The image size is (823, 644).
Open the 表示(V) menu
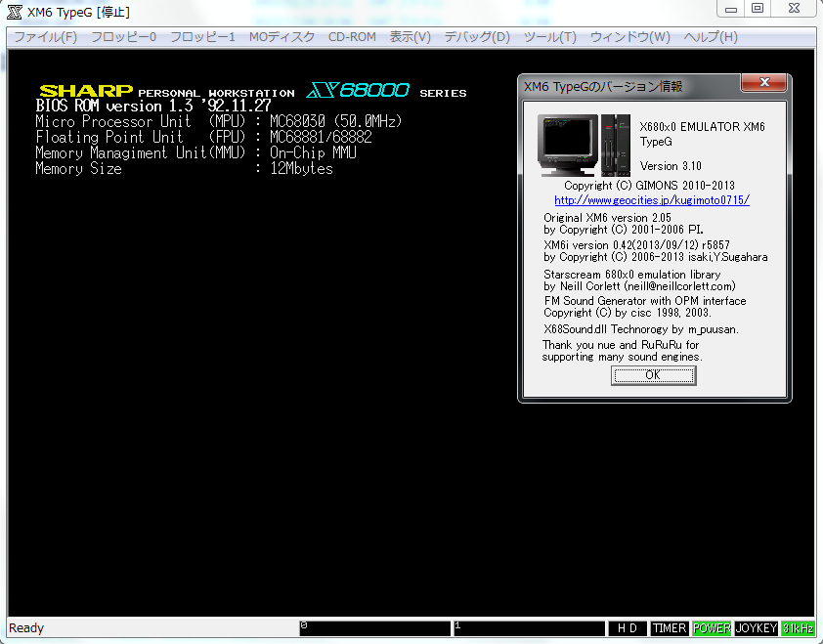(410, 37)
